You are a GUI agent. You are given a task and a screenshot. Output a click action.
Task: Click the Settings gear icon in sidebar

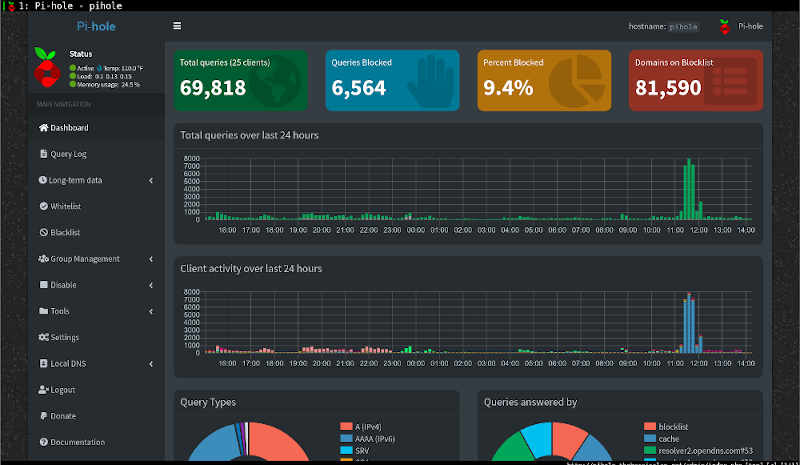tap(43, 337)
